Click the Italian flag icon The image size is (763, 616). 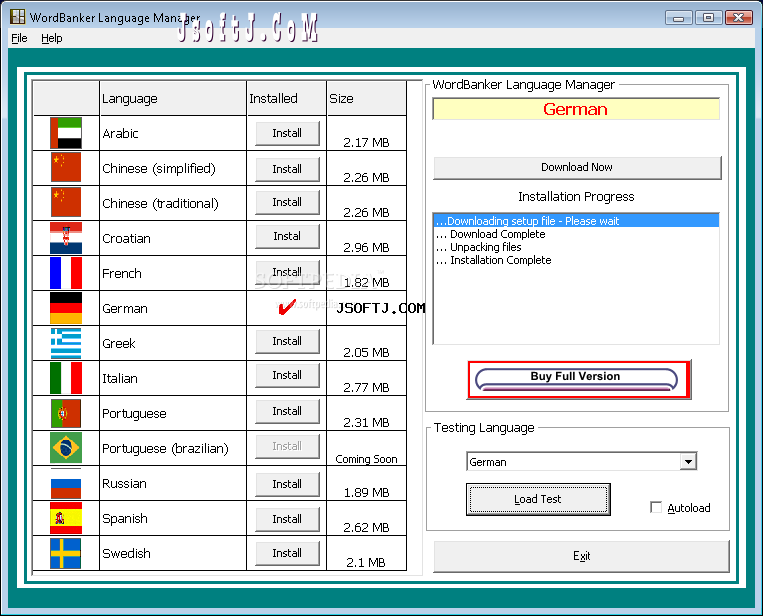pos(66,378)
